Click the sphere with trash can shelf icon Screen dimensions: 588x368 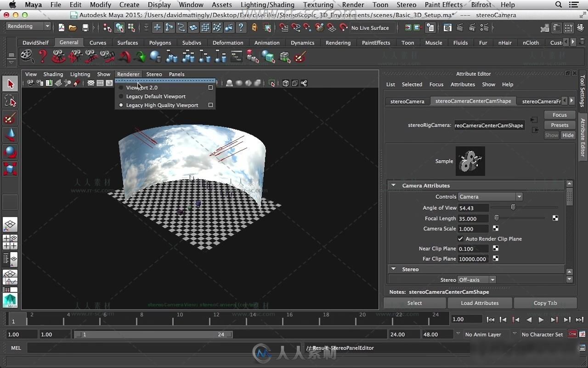(x=156, y=57)
